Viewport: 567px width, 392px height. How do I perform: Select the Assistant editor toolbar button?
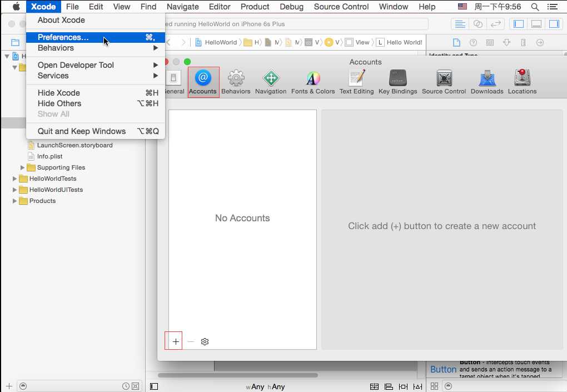pyautogui.click(x=478, y=24)
